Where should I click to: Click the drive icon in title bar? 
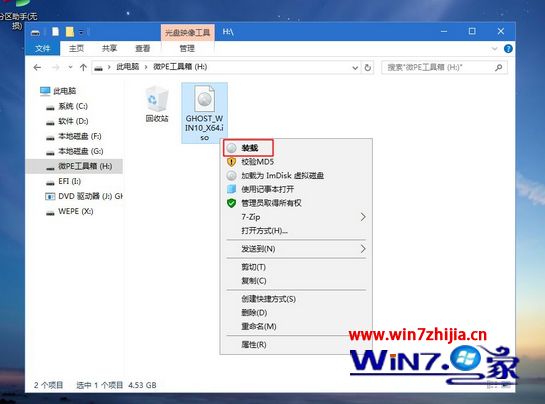(x=35, y=33)
